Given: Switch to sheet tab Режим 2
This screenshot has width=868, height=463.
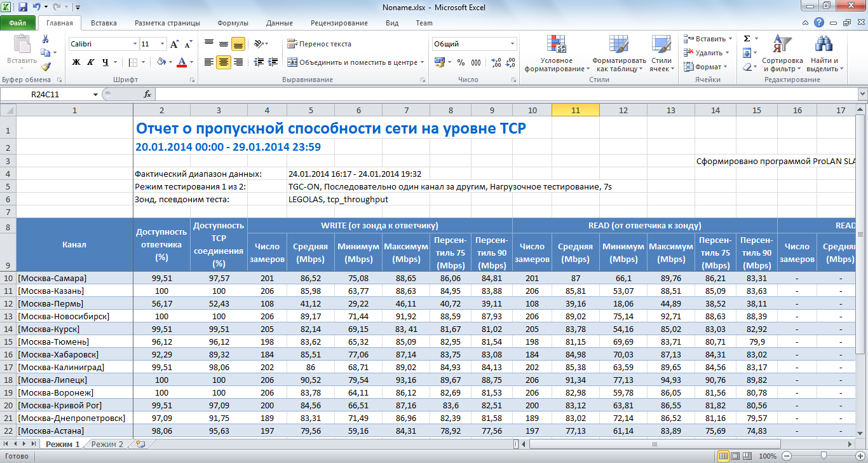Looking at the screenshot, I should (x=107, y=444).
